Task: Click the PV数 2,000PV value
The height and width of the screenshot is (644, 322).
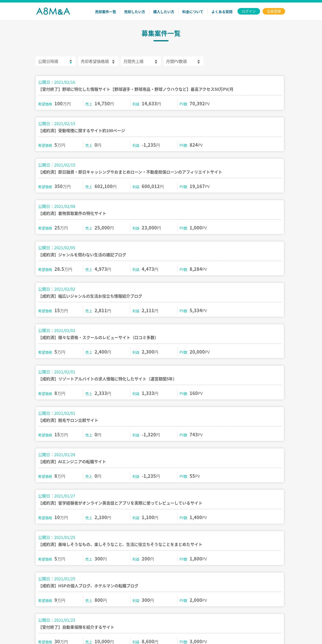Action: pyautogui.click(x=193, y=600)
